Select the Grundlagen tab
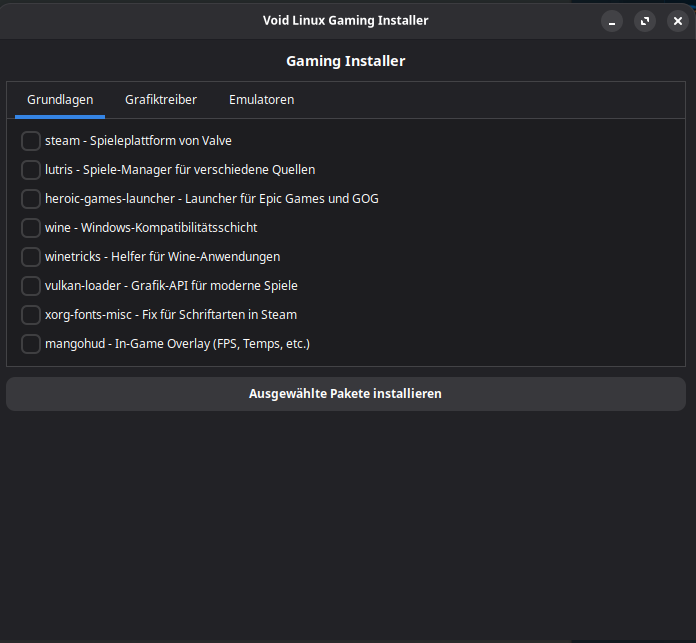 (x=60, y=100)
